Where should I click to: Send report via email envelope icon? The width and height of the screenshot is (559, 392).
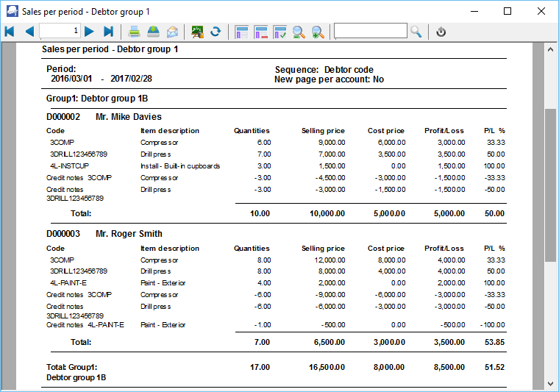pos(172,32)
